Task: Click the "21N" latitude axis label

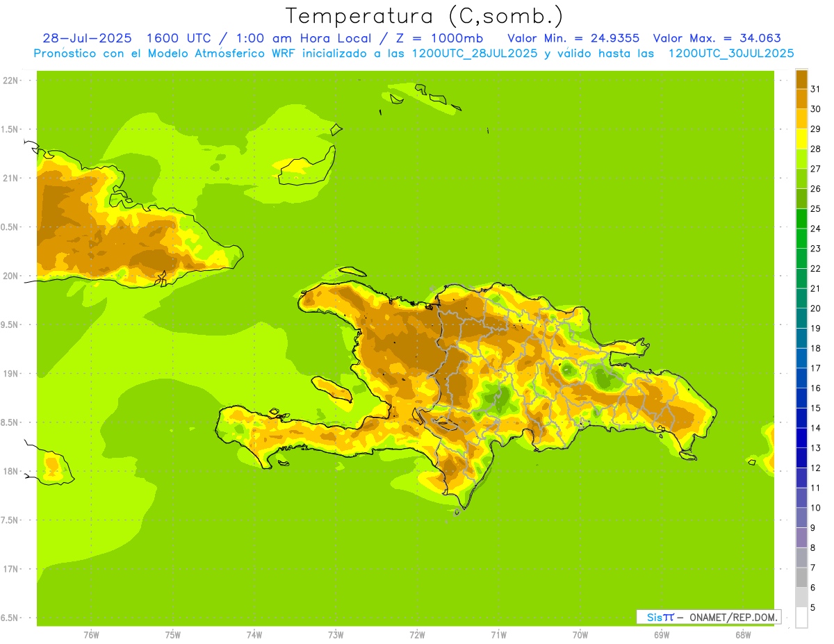Action: pos(10,179)
